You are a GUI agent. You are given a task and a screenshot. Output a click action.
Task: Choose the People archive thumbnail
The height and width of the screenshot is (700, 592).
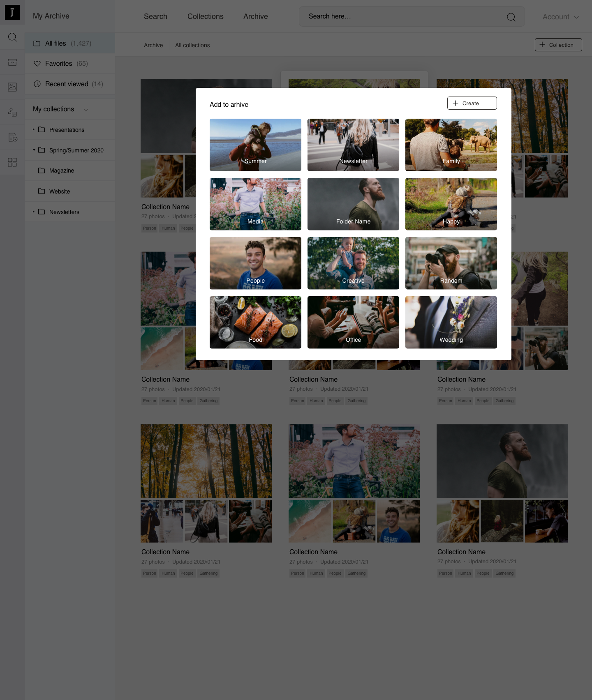(255, 263)
